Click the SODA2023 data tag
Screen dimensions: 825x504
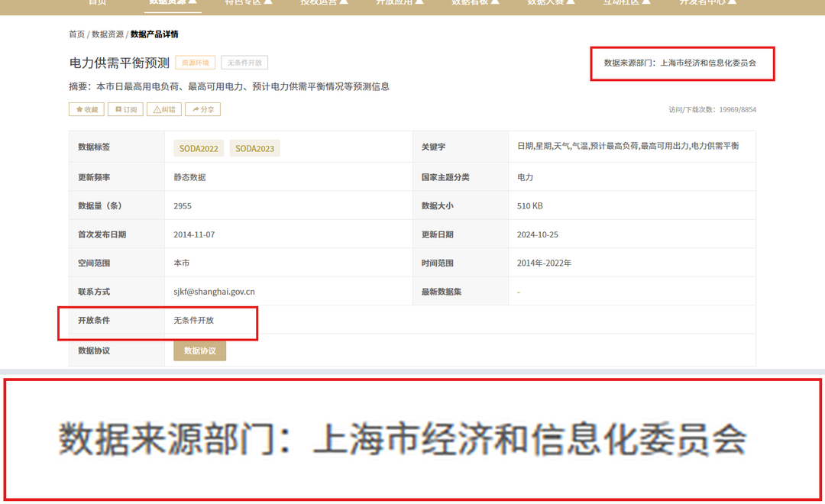(x=254, y=148)
